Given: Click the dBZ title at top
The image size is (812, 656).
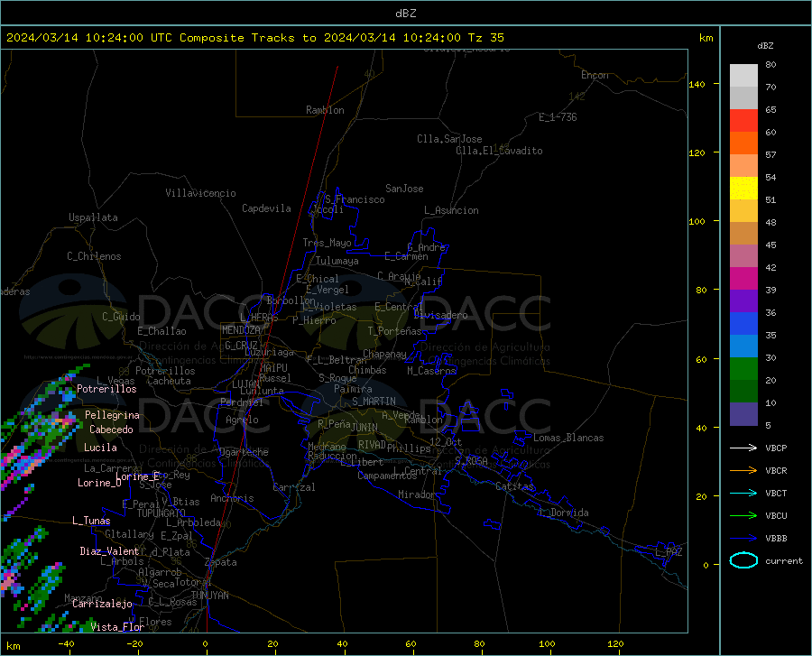Looking at the screenshot, I should pyautogui.click(x=405, y=13).
